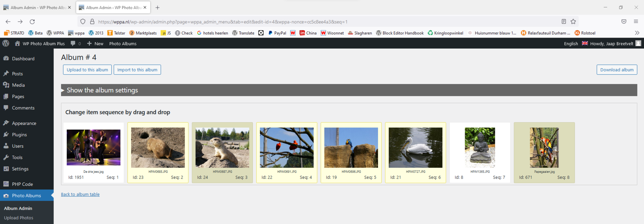The width and height of the screenshot is (644, 224).
Task: Open Firefox hamburger application menu
Action: pyautogui.click(x=636, y=22)
